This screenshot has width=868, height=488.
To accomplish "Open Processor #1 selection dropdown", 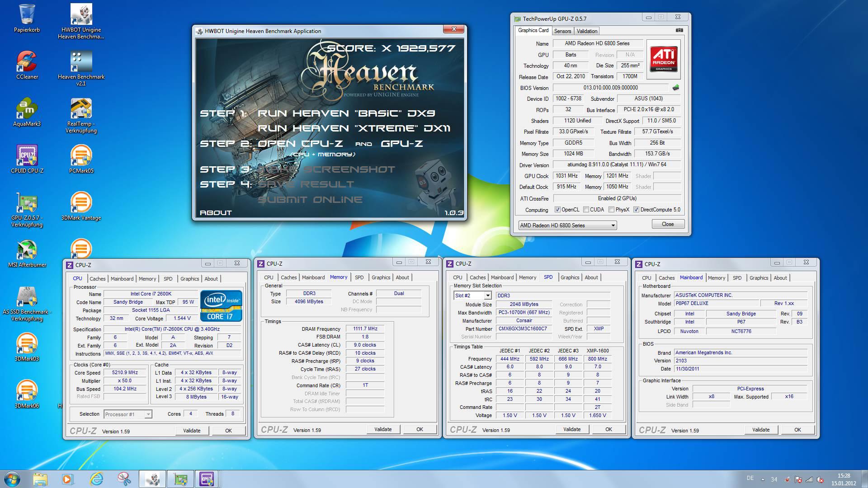I will point(128,414).
